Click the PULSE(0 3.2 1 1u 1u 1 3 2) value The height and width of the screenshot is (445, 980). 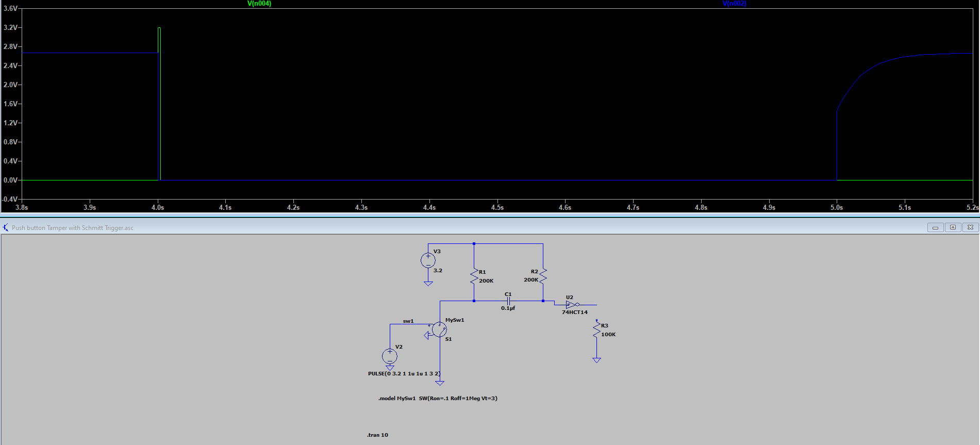tap(404, 373)
